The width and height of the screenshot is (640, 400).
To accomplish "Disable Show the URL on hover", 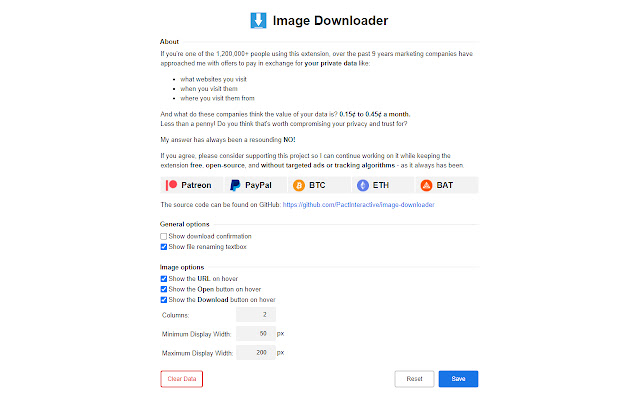I will [164, 279].
